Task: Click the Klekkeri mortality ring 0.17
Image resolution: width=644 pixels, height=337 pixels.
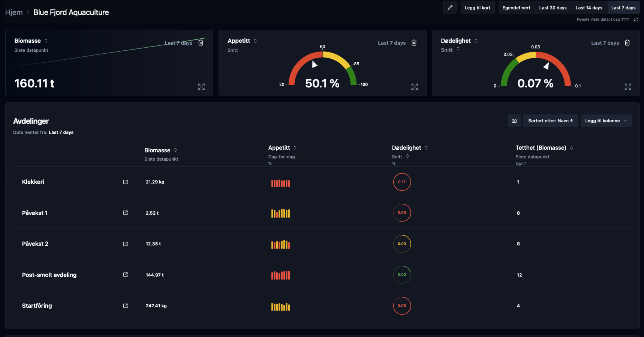Action: tap(402, 182)
